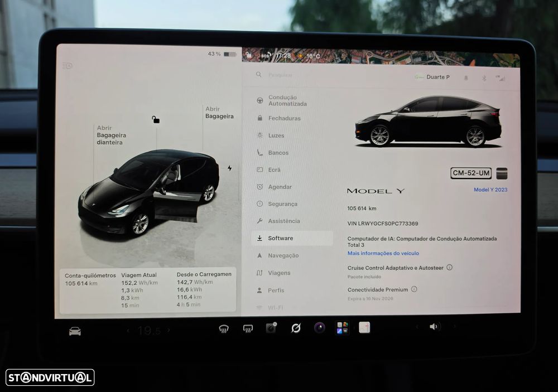This screenshot has width=558, height=392.
Task: Tap the headlight indicator icon at top left
Action: (x=68, y=66)
